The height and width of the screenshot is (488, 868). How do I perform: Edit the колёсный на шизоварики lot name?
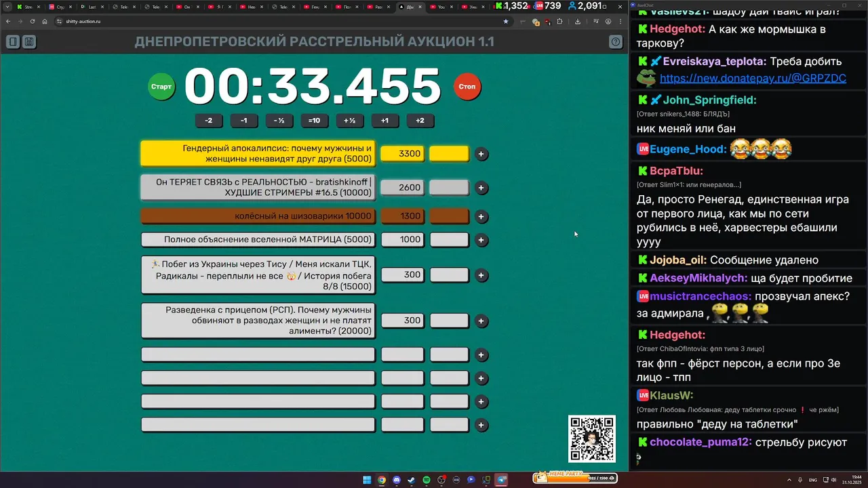pos(258,216)
